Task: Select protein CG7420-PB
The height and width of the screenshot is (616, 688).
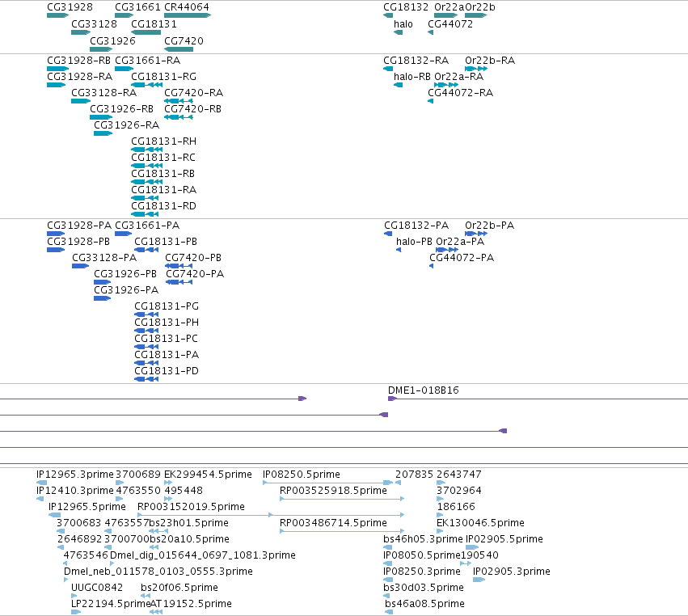Action: point(193,258)
